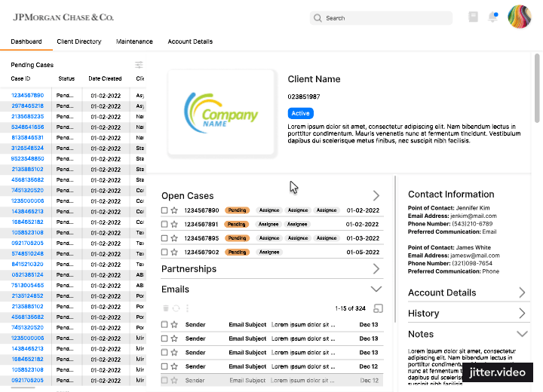
Task: Click the Company Name logo card
Action: click(x=222, y=113)
